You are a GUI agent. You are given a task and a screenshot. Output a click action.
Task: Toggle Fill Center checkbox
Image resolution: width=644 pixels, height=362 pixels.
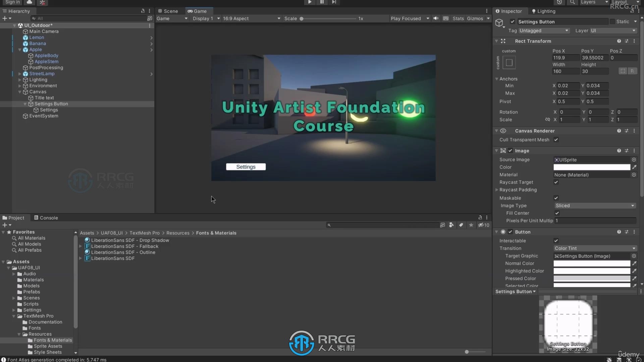coord(557,213)
